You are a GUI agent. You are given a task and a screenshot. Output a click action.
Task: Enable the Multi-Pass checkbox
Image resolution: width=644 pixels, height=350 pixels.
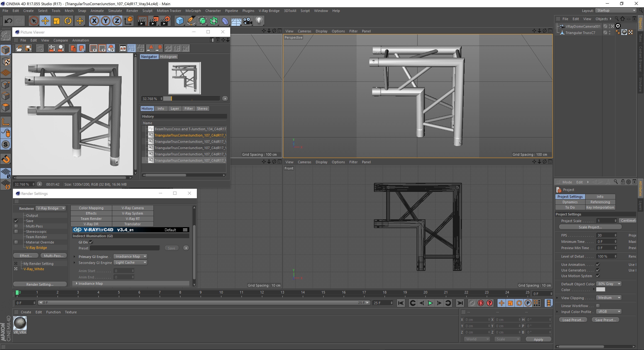[x=16, y=226]
